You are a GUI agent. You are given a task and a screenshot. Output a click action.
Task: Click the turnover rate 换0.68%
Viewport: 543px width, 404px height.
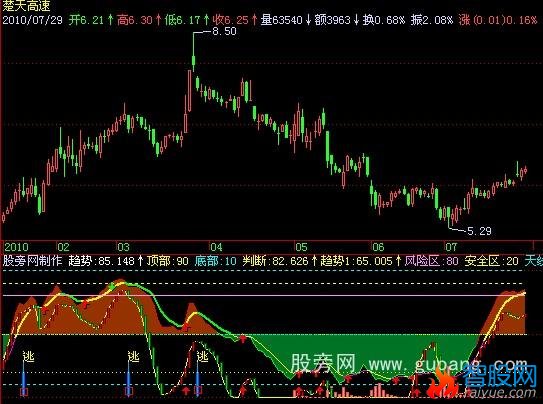pyautogui.click(x=384, y=20)
